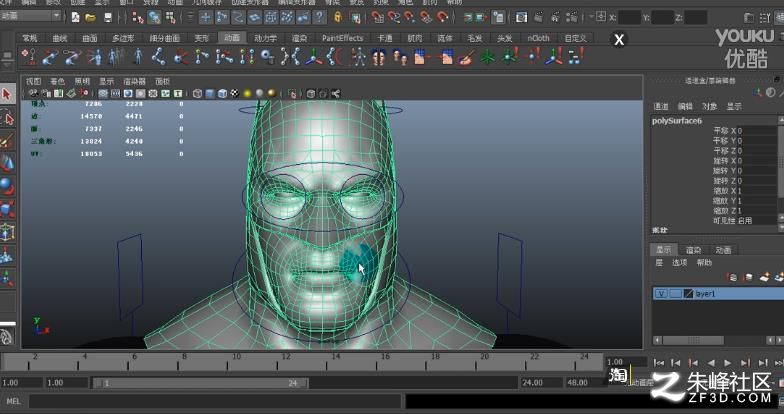Switch to 渲染 layer editor tab

693,250
